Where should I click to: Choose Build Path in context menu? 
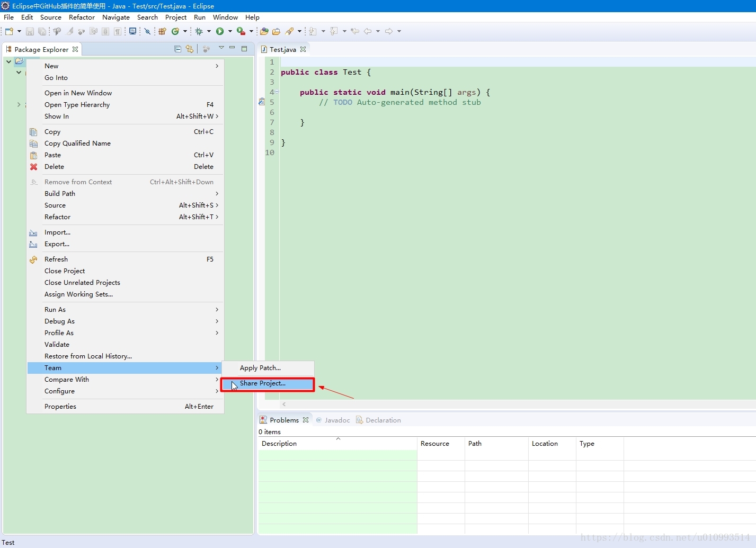(x=125, y=194)
